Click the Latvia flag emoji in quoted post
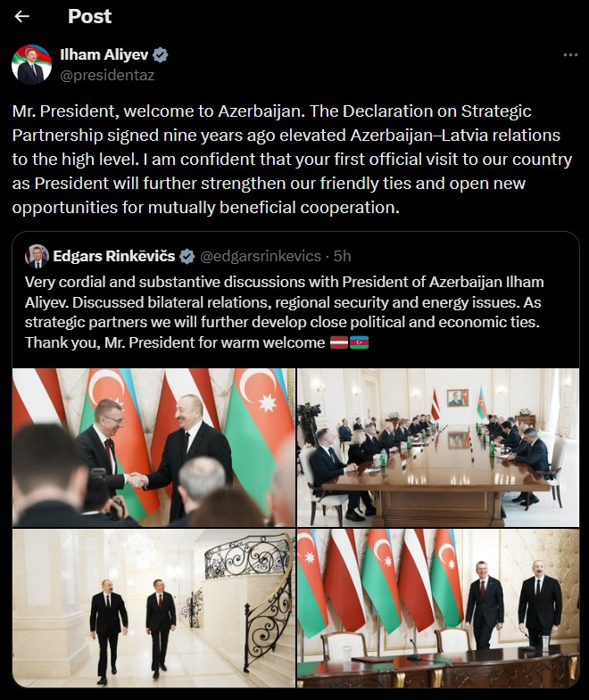The height and width of the screenshot is (700, 589). [x=339, y=342]
